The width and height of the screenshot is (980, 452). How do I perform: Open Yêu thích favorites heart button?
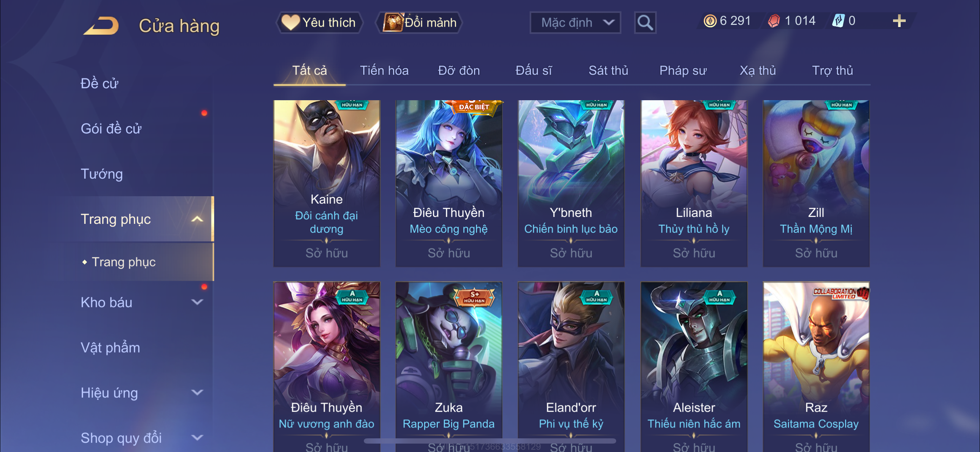319,22
